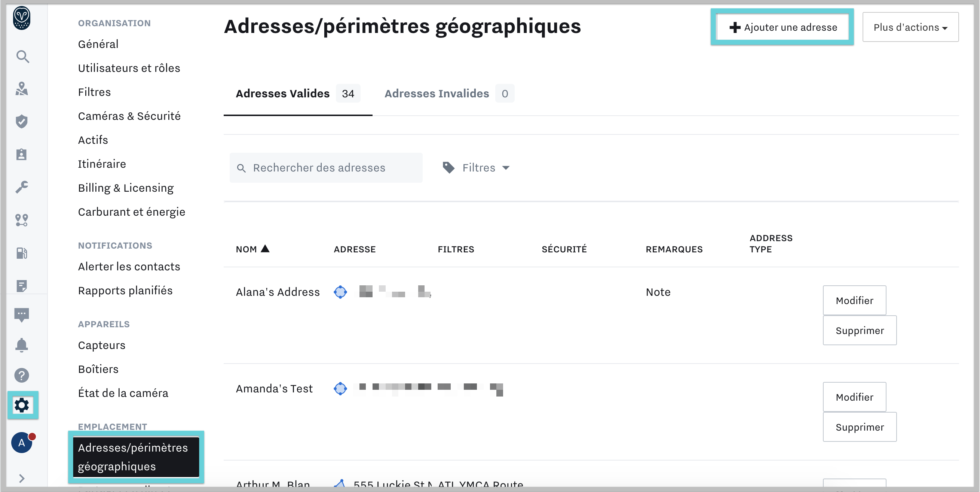Open the Caméras & Sécurité menu item
The height and width of the screenshot is (492, 980).
129,116
